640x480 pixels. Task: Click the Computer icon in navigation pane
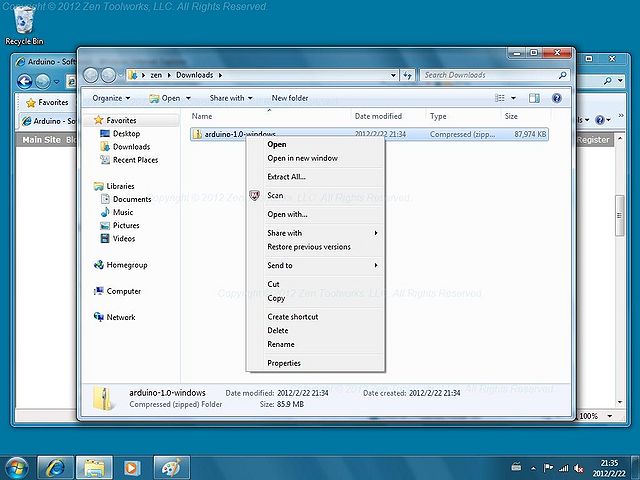tap(98, 291)
